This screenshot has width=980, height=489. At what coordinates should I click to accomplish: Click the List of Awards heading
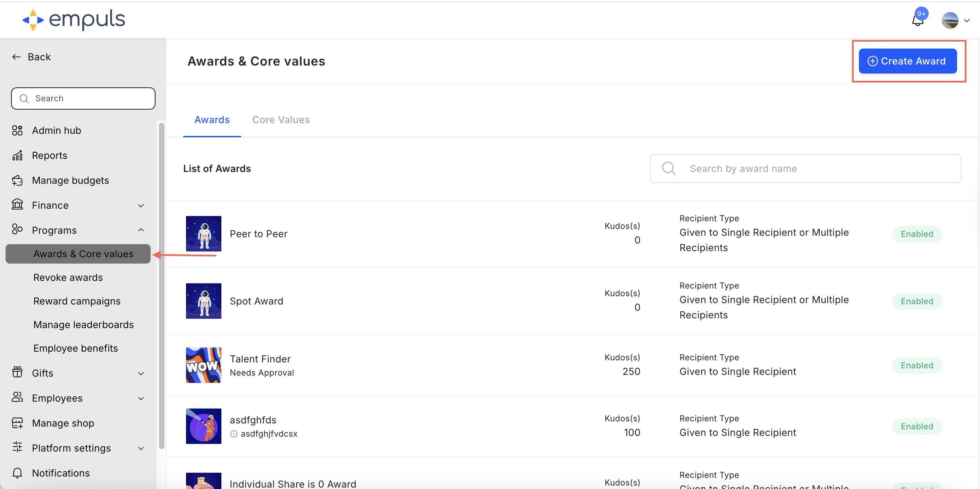coord(217,169)
